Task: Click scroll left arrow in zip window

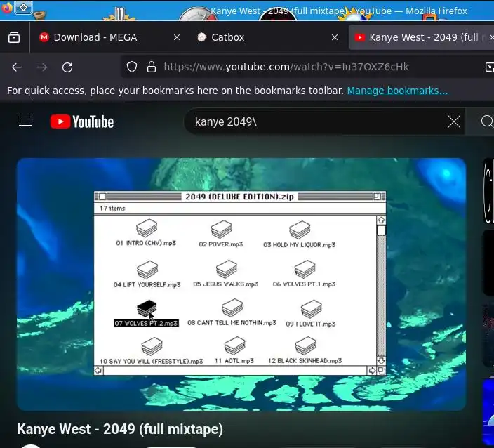Action: click(x=98, y=371)
